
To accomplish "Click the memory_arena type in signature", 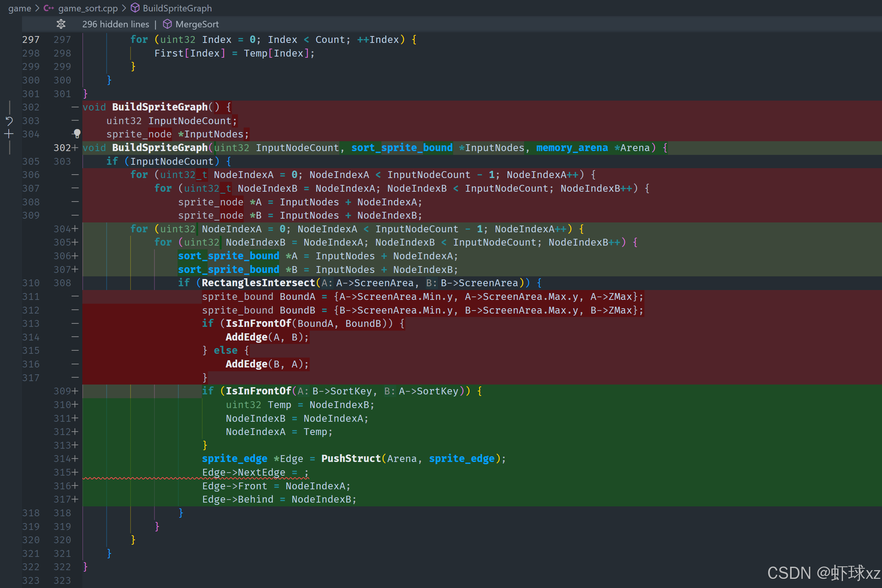I will pos(572,148).
